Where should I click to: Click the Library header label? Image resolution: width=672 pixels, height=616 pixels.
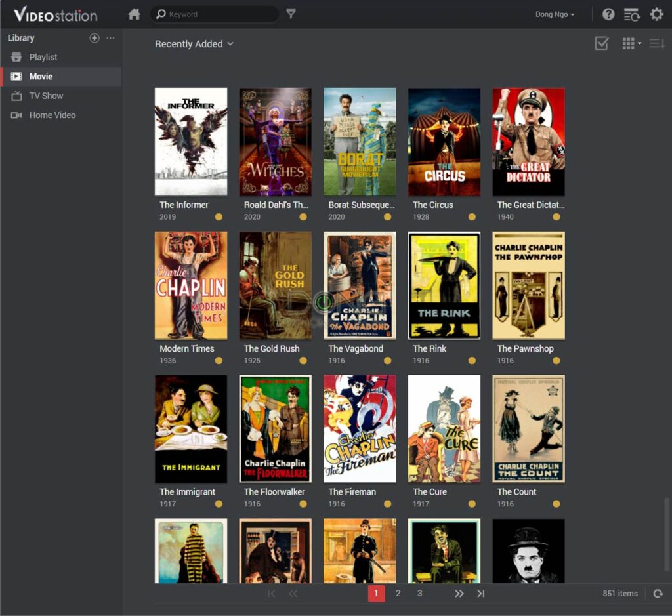[x=21, y=38]
